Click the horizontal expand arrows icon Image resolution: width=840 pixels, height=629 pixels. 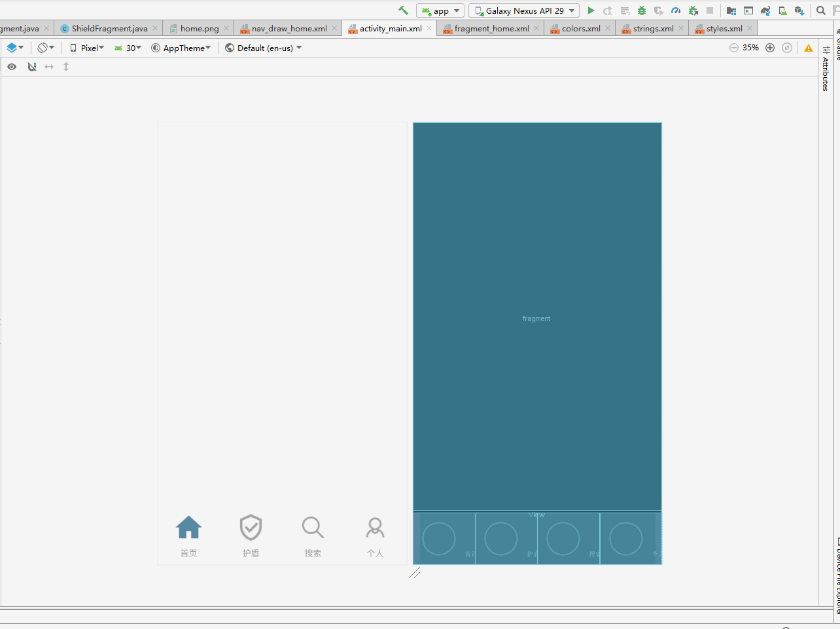click(x=49, y=67)
